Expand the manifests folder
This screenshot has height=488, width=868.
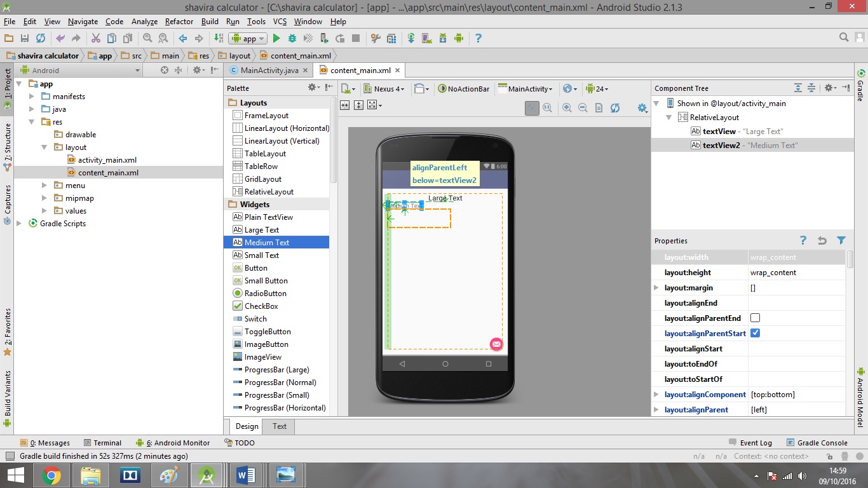[32, 97]
